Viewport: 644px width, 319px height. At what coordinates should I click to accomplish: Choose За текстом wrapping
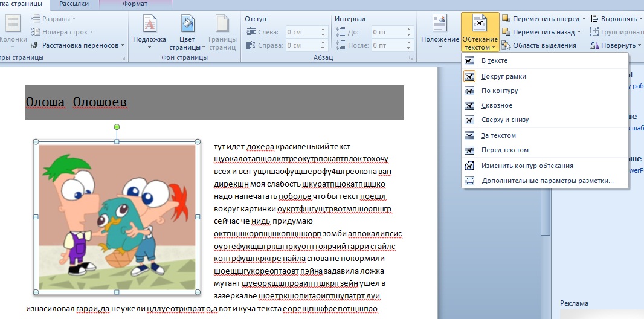[545, 135]
